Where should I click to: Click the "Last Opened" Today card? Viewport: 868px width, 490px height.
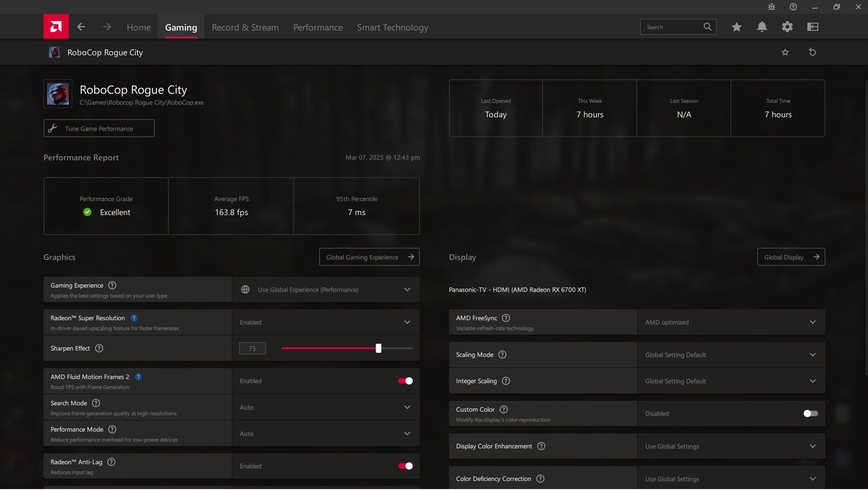tap(496, 108)
